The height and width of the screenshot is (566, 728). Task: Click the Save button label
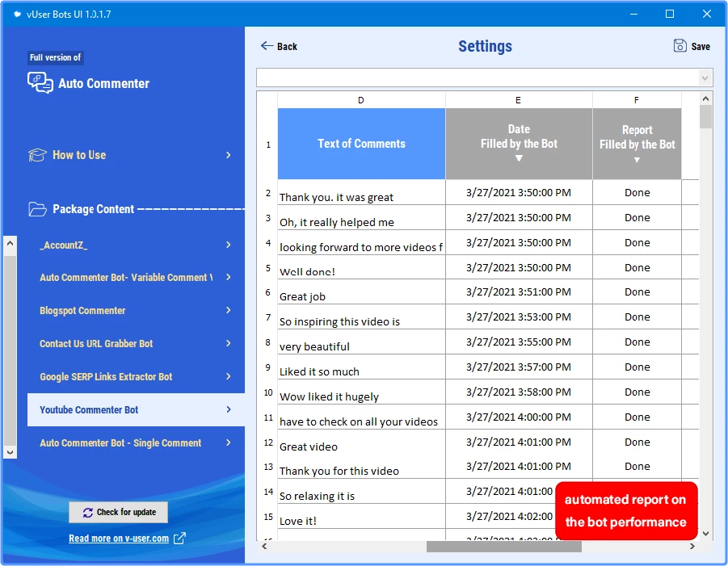(x=701, y=46)
